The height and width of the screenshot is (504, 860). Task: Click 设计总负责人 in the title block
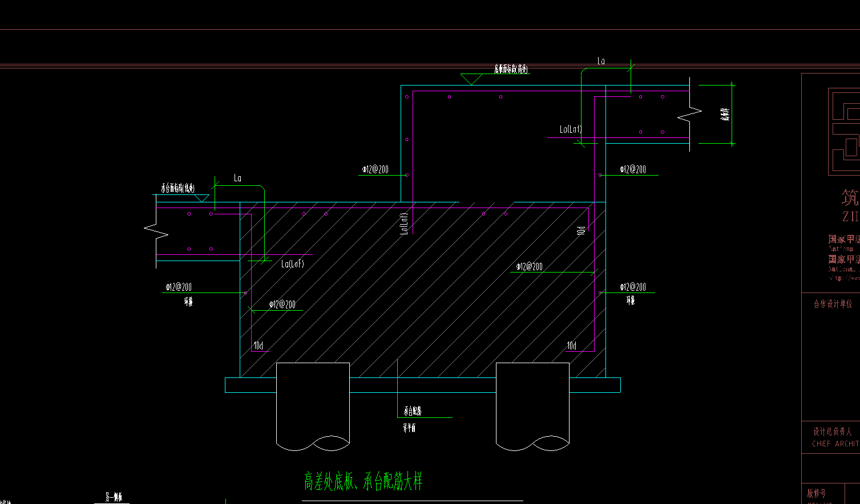[833, 432]
